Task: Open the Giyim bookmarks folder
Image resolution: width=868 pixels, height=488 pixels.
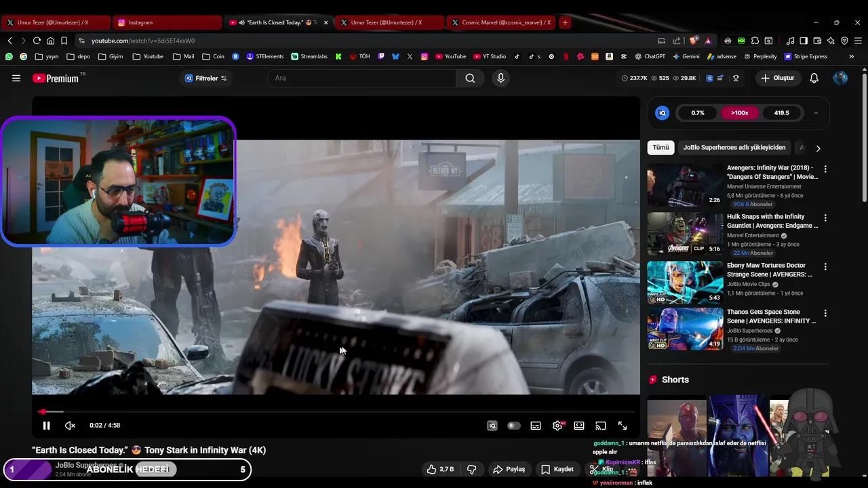Action: tap(111, 56)
